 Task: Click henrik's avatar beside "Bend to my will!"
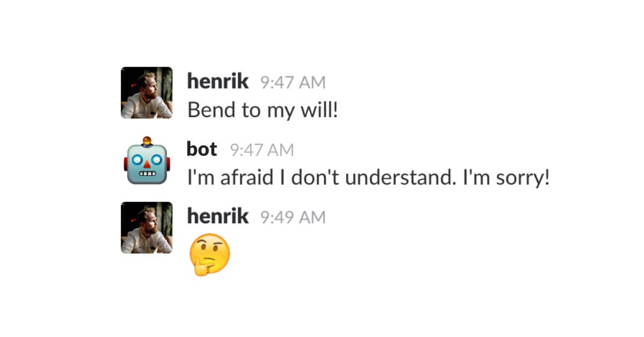(x=147, y=92)
